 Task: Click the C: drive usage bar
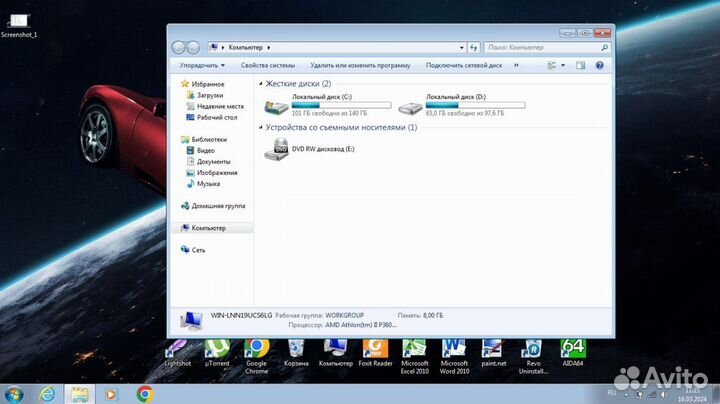[341, 105]
